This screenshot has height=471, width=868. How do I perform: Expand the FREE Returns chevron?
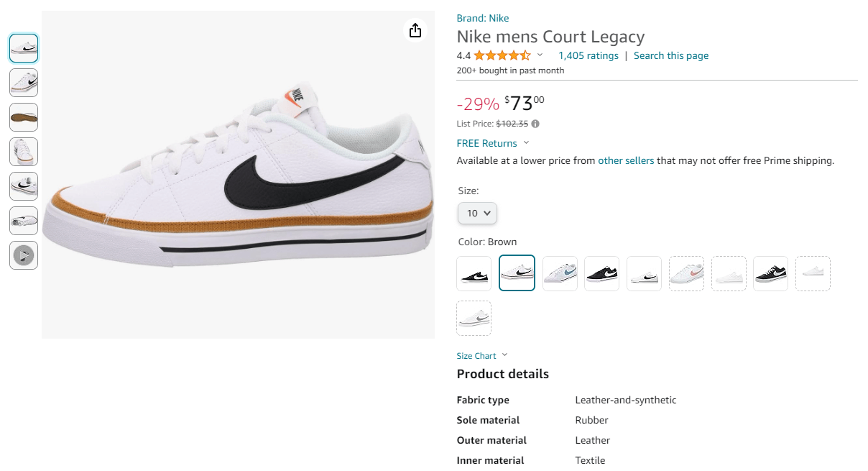tap(526, 143)
